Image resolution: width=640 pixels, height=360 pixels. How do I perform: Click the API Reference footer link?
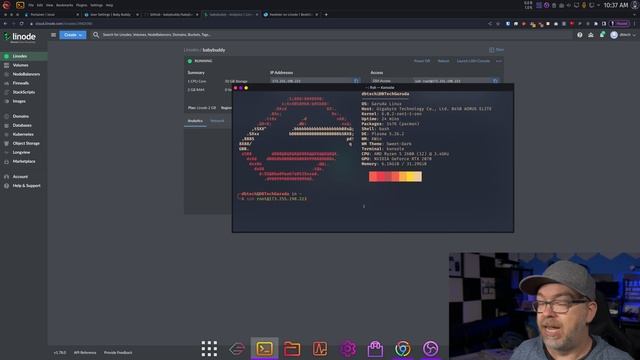coord(85,352)
